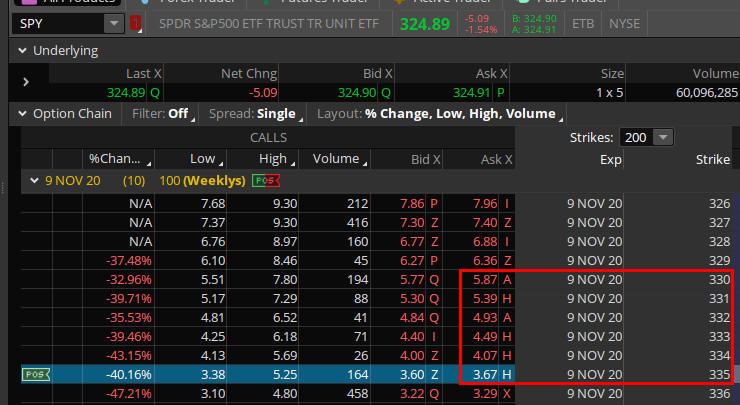Click the -37.48% change cell
740x405 pixels.
point(129,261)
